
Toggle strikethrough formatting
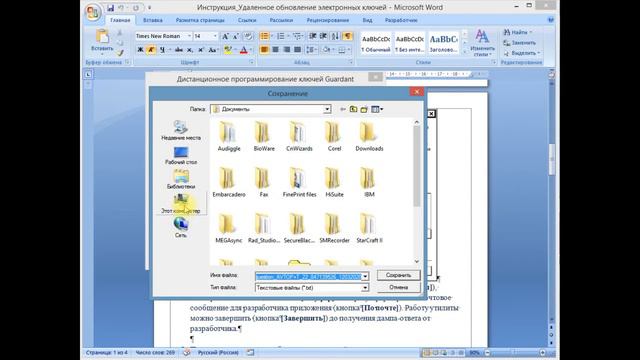pyautogui.click(x=179, y=50)
